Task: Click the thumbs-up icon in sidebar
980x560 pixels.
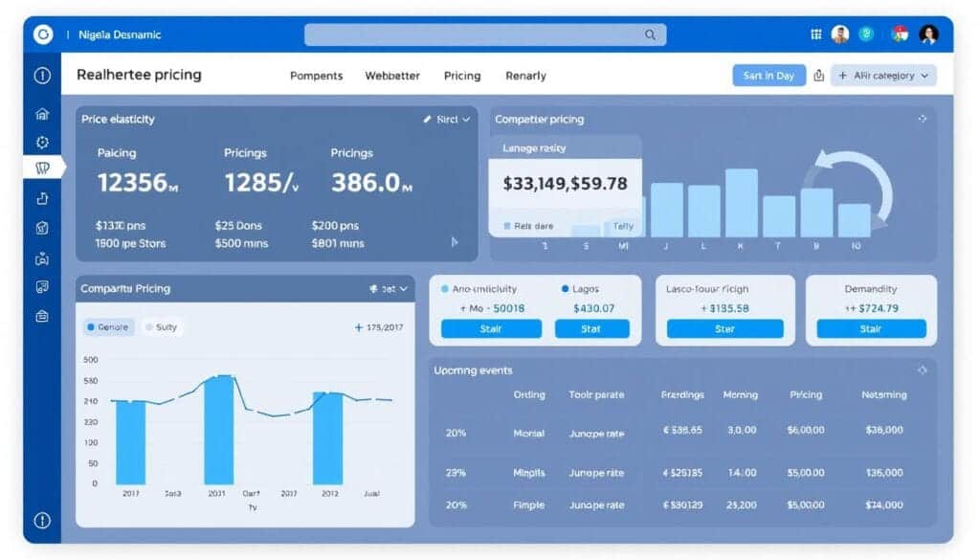Action: point(42,198)
